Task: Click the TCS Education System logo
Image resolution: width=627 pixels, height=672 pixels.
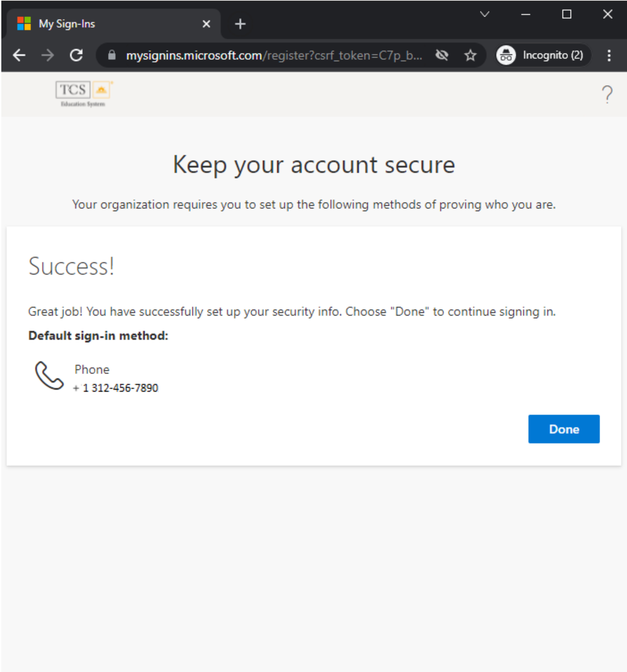Action: pyautogui.click(x=84, y=94)
